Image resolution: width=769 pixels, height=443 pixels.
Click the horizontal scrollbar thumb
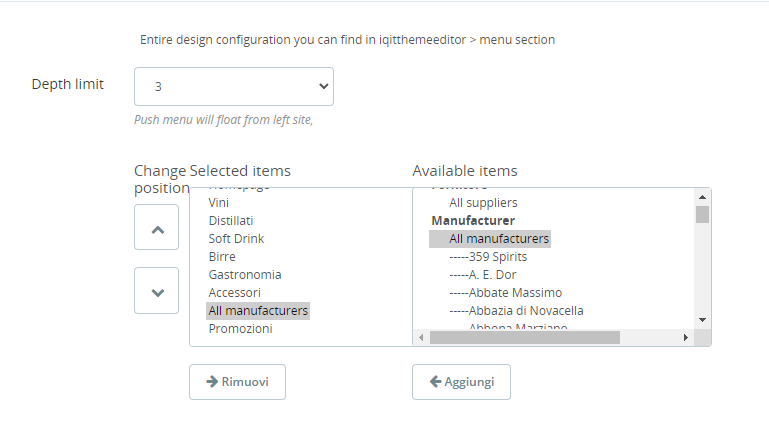[525, 338]
